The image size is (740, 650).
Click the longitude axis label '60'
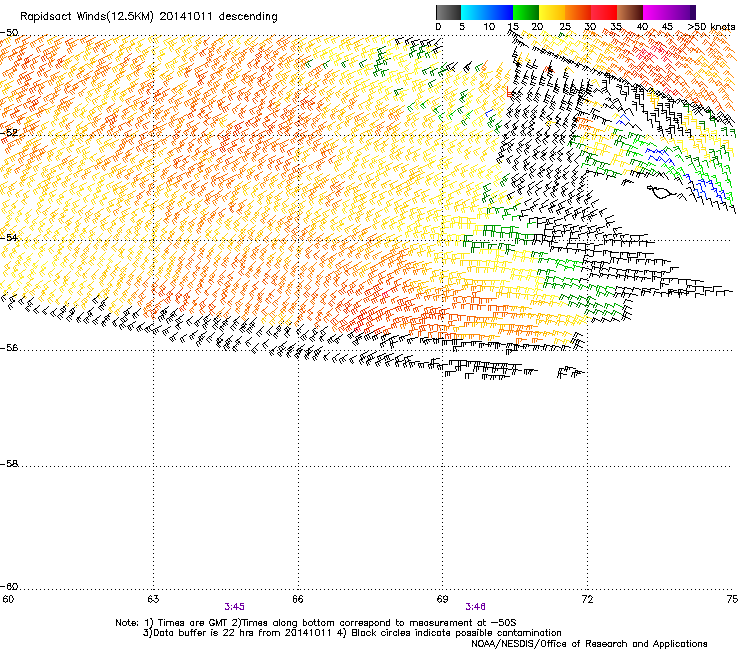click(x=8, y=599)
